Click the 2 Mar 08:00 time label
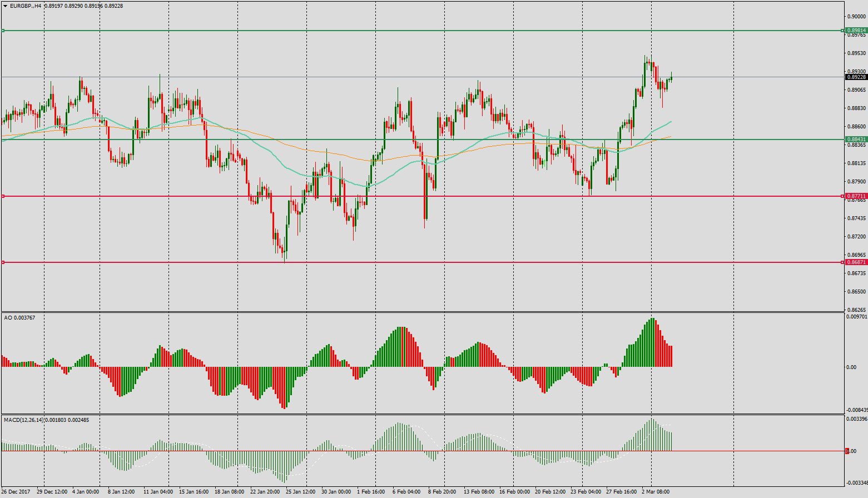The height and width of the screenshot is (498, 868). pyautogui.click(x=656, y=492)
